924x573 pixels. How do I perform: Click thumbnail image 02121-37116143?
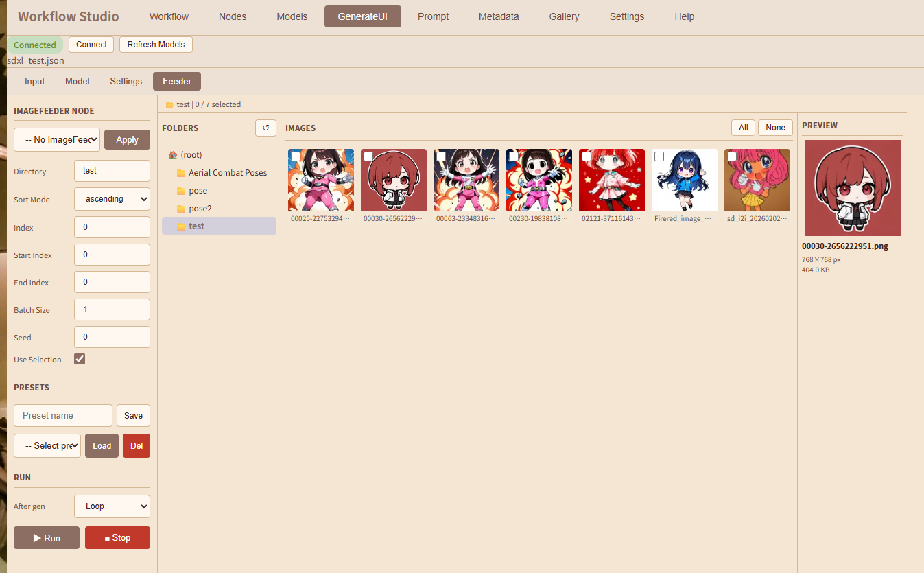[x=612, y=180]
